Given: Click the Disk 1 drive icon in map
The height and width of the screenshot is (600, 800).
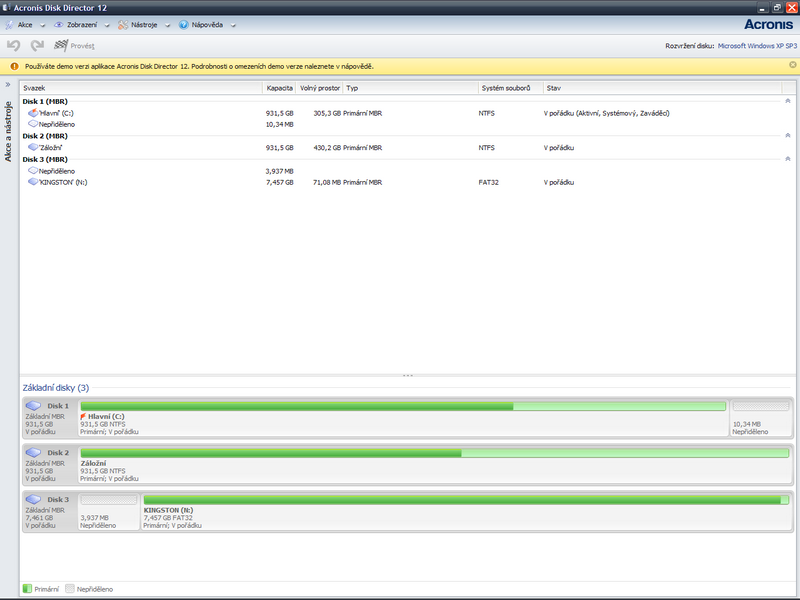Looking at the screenshot, I should (34, 406).
